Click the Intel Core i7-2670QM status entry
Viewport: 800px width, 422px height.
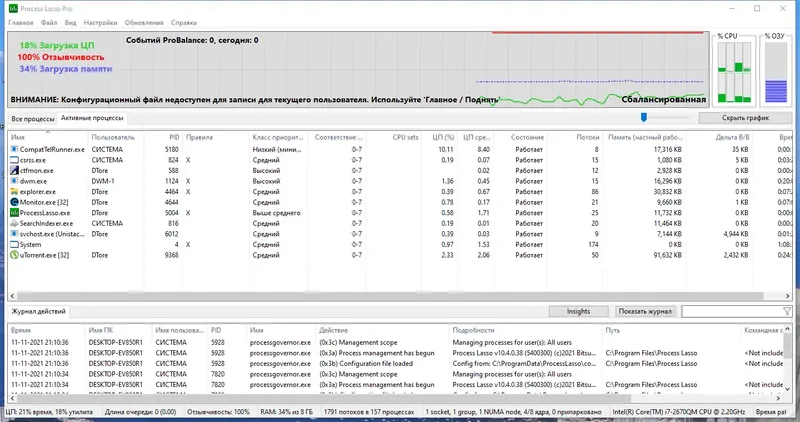pyautogui.click(x=679, y=412)
